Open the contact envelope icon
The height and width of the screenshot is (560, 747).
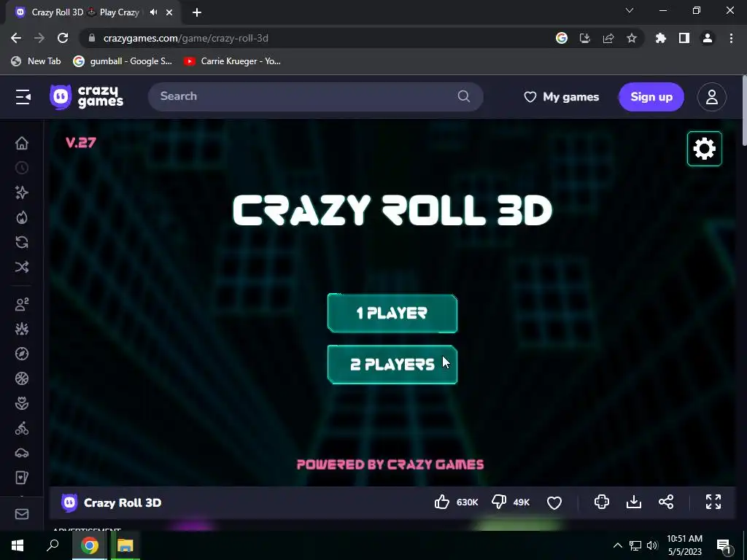pos(22,514)
